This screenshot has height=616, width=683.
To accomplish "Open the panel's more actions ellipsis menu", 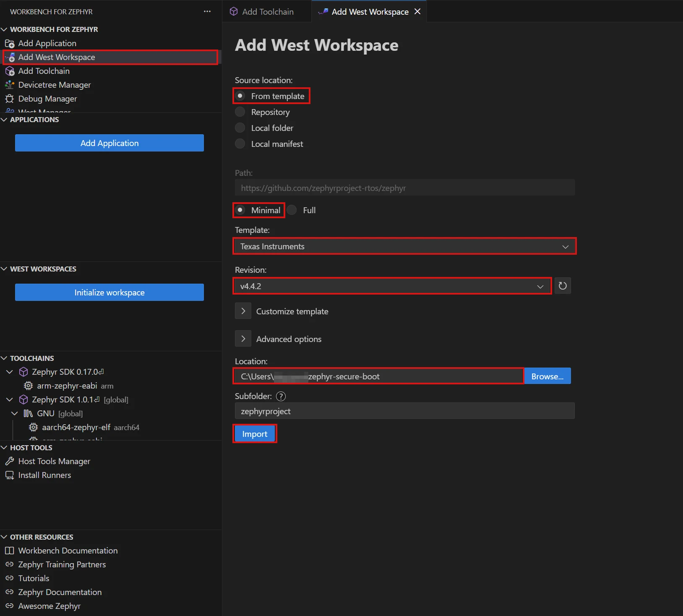I will [x=207, y=12].
